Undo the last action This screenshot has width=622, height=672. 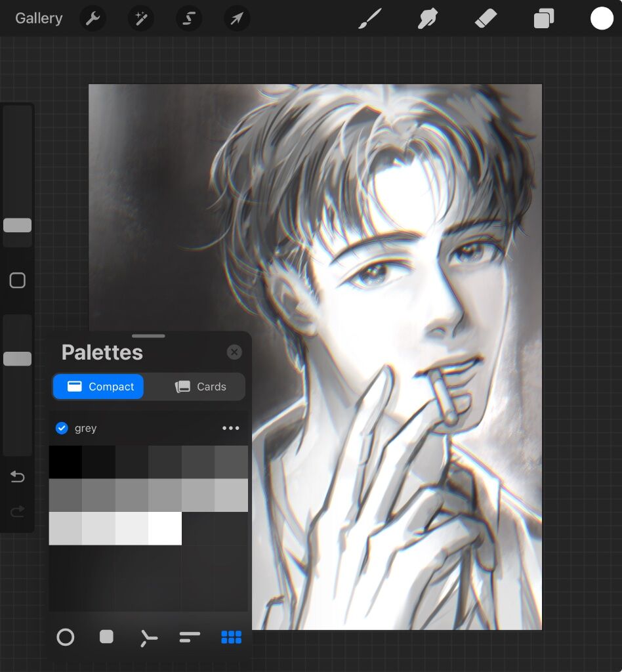click(x=17, y=476)
